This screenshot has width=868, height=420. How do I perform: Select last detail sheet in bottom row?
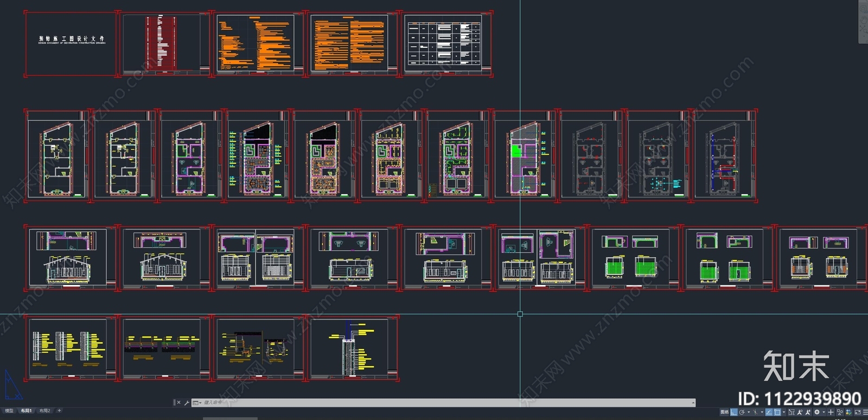[354, 349]
